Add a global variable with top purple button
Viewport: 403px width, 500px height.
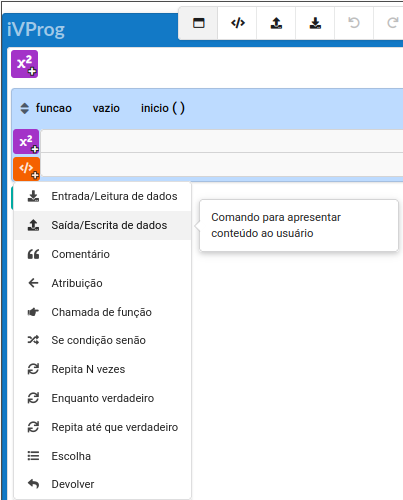pyautogui.click(x=25, y=64)
